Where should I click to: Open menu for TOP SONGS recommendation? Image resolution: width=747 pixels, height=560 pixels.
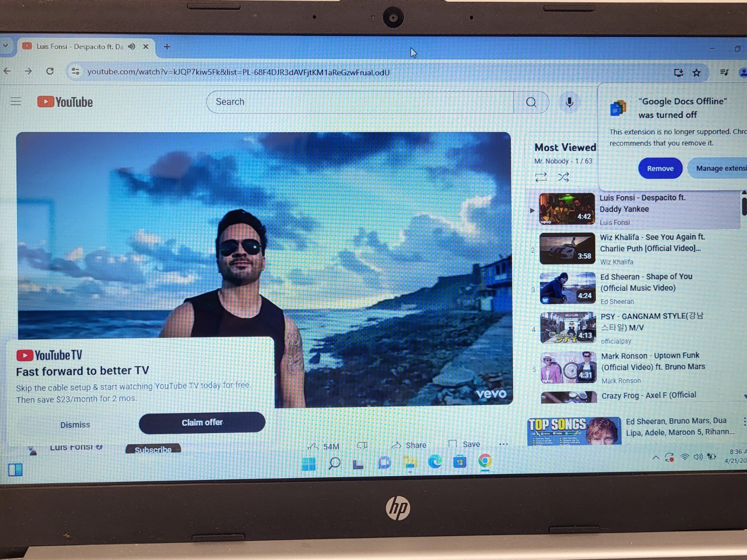(x=744, y=421)
